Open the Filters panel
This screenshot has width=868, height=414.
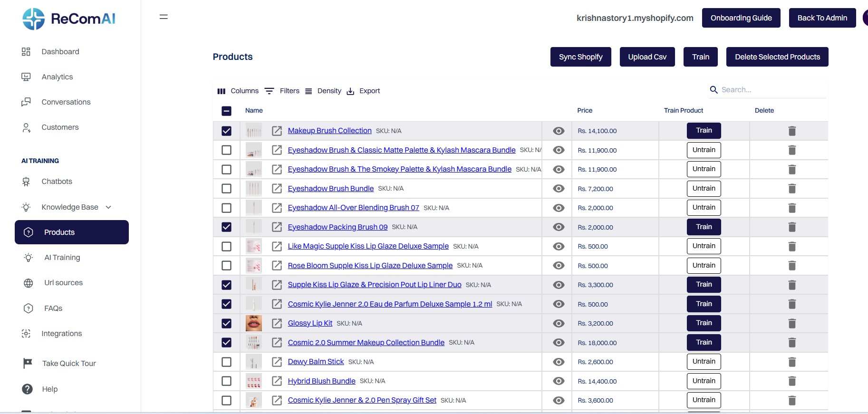pos(282,91)
